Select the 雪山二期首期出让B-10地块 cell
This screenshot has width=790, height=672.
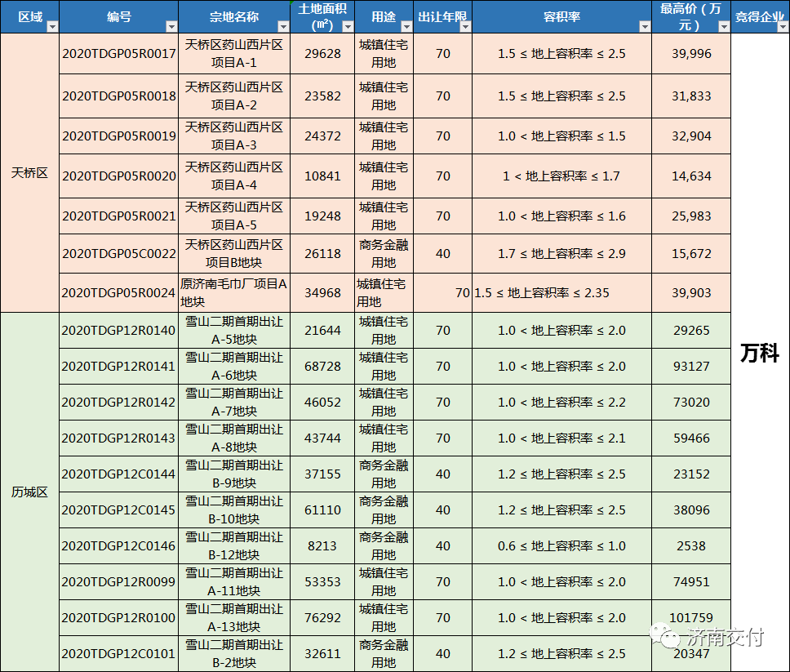[x=233, y=510]
